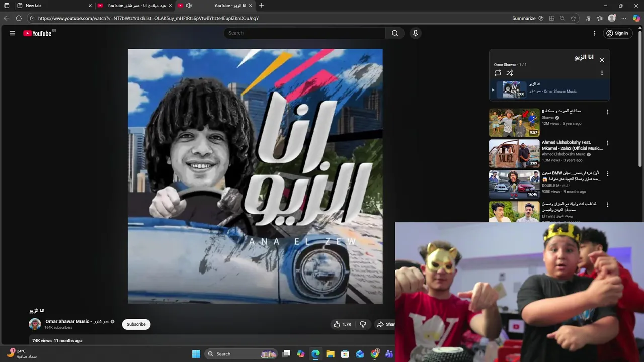644x362 pixels.
Task: Close the New tab browser tab
Action: point(90,6)
